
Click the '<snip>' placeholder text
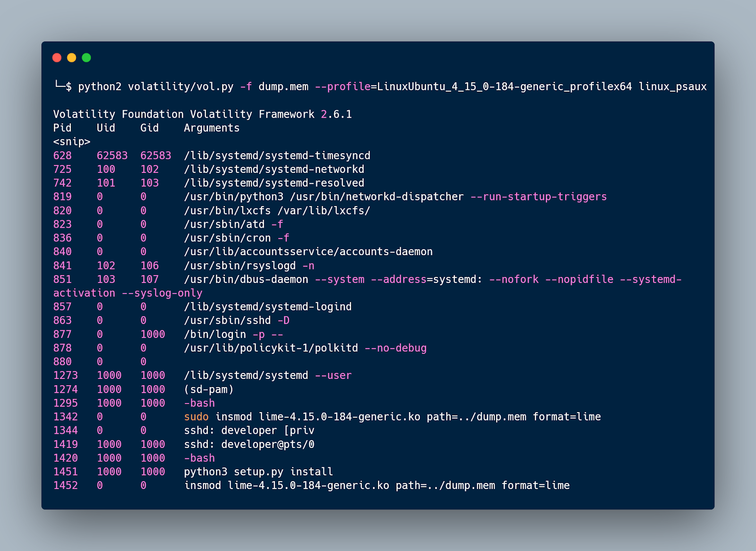point(72,142)
